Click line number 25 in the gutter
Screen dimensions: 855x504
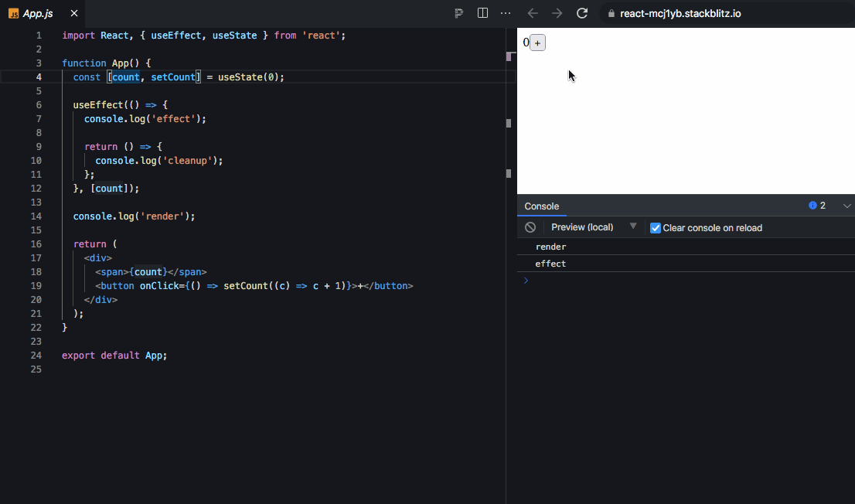click(36, 369)
